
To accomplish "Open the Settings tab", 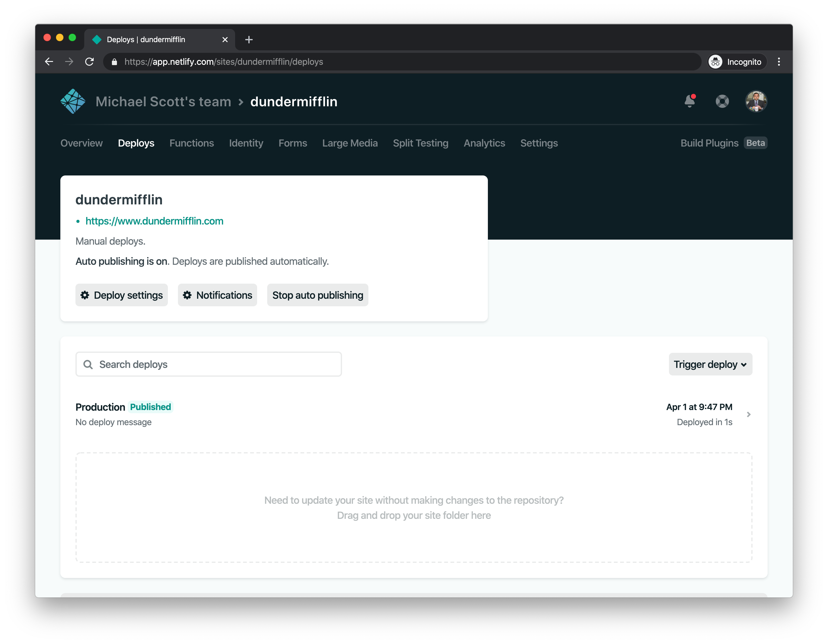I will point(539,143).
